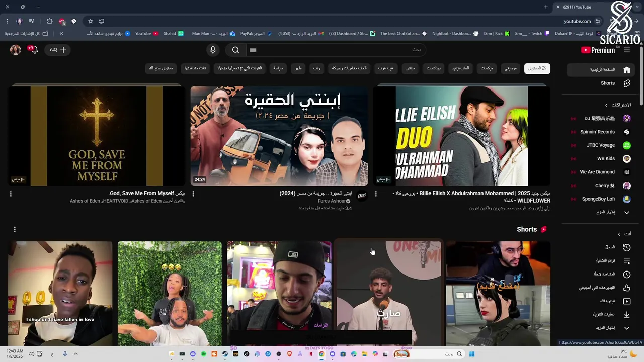This screenshot has height=362, width=644.
Task: Click the YouTube Premium logo
Action: [598, 50]
